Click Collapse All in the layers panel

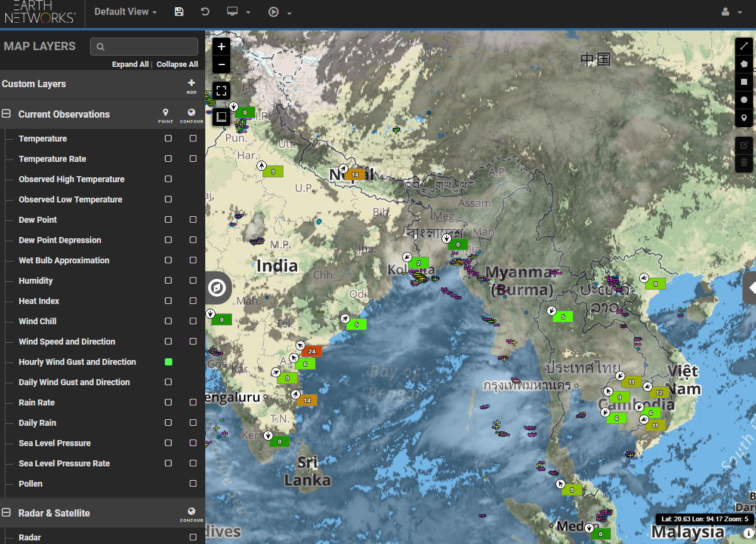coord(177,64)
